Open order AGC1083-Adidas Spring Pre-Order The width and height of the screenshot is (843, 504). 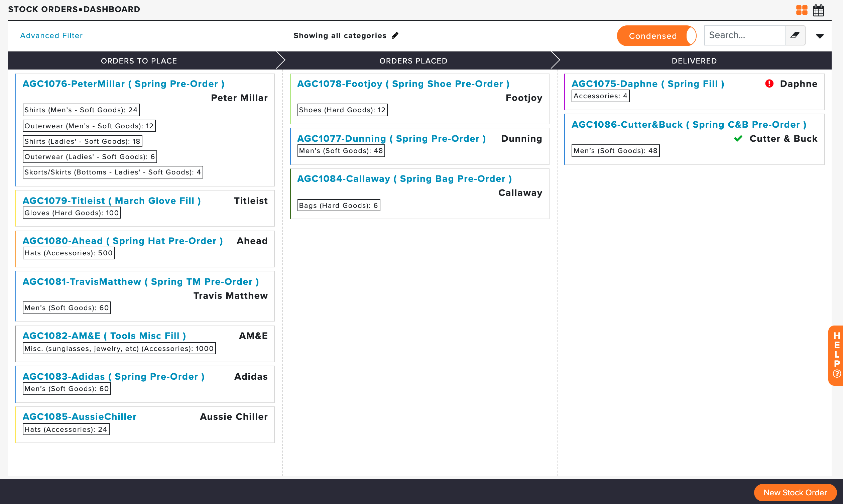[x=113, y=377]
